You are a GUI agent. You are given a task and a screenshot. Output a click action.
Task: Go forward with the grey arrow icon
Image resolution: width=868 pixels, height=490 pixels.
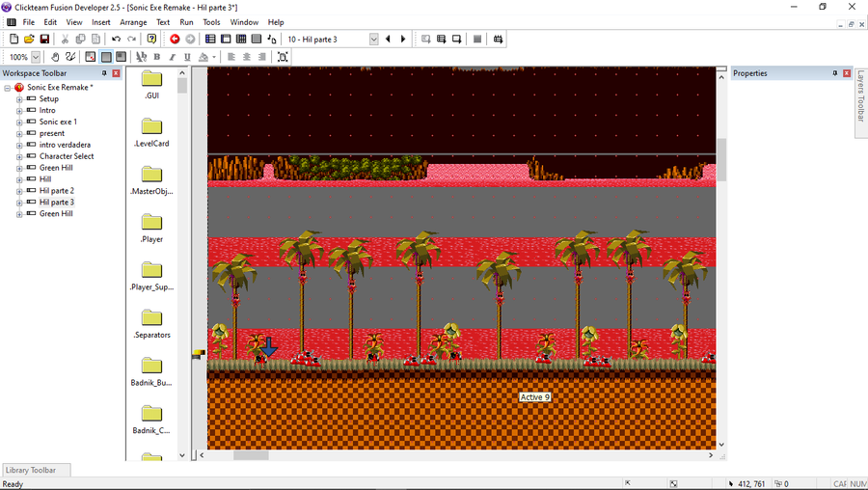coord(190,39)
